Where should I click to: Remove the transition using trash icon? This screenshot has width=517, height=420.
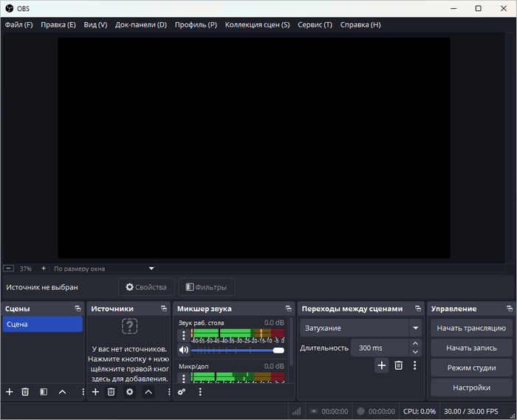[398, 365]
